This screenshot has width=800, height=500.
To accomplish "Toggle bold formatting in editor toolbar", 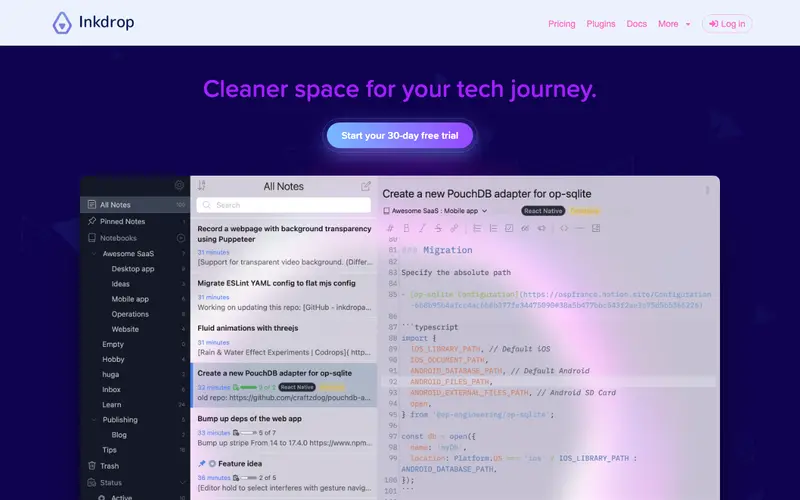I will tap(406, 228).
